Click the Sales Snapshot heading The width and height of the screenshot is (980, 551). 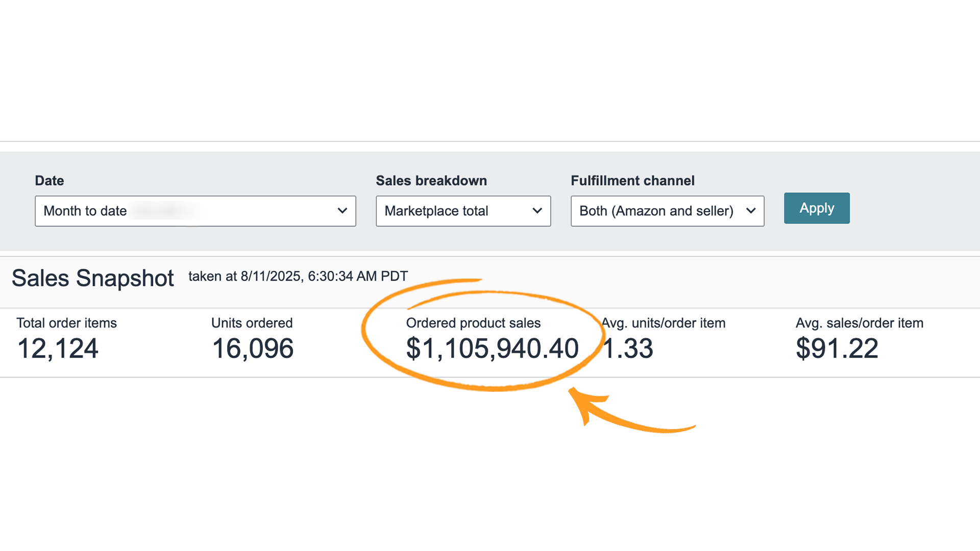(92, 278)
